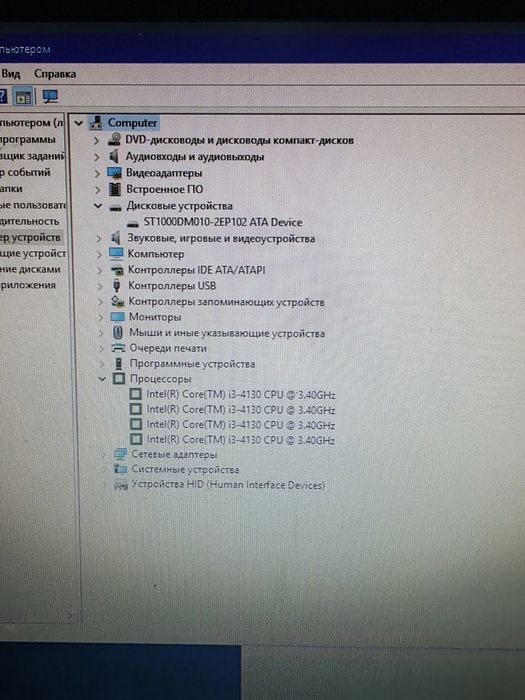Select the last Intel Core i3-4130 entry

pyautogui.click(x=241, y=440)
